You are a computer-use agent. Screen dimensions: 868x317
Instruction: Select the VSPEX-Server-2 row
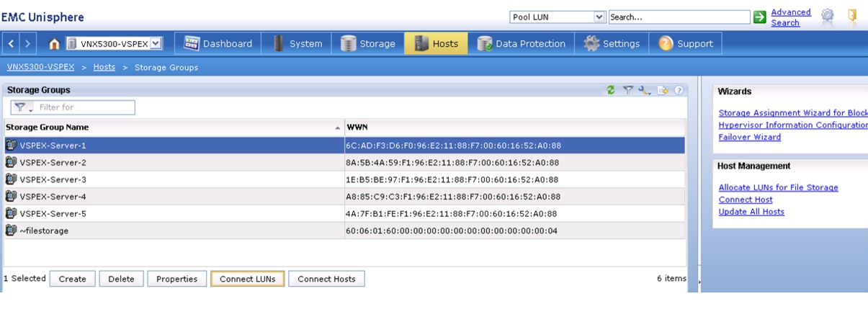344,162
